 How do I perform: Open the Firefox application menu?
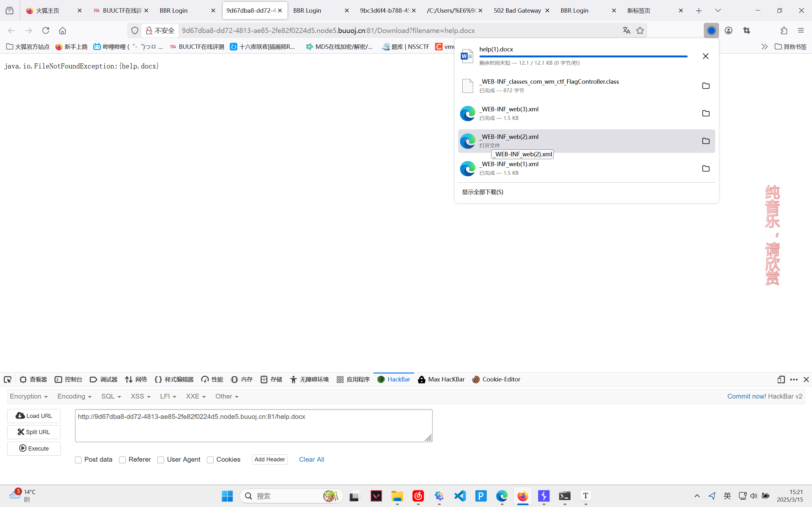(801, 30)
